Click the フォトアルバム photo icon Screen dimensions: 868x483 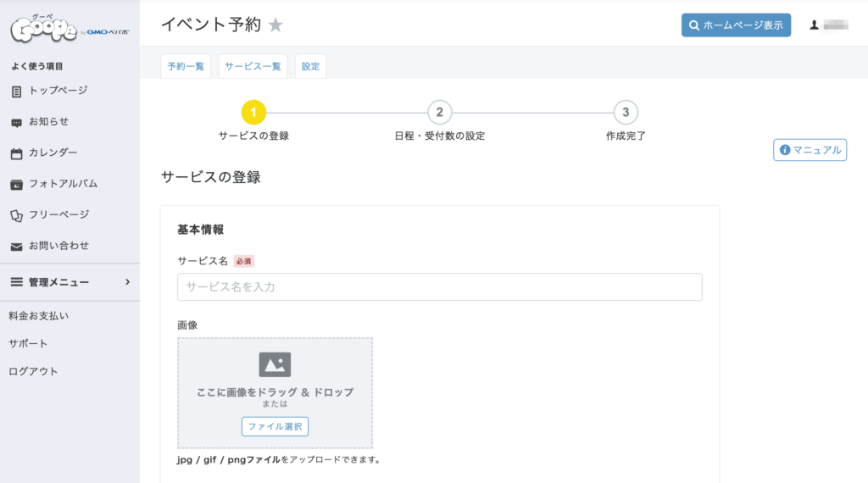coord(17,184)
